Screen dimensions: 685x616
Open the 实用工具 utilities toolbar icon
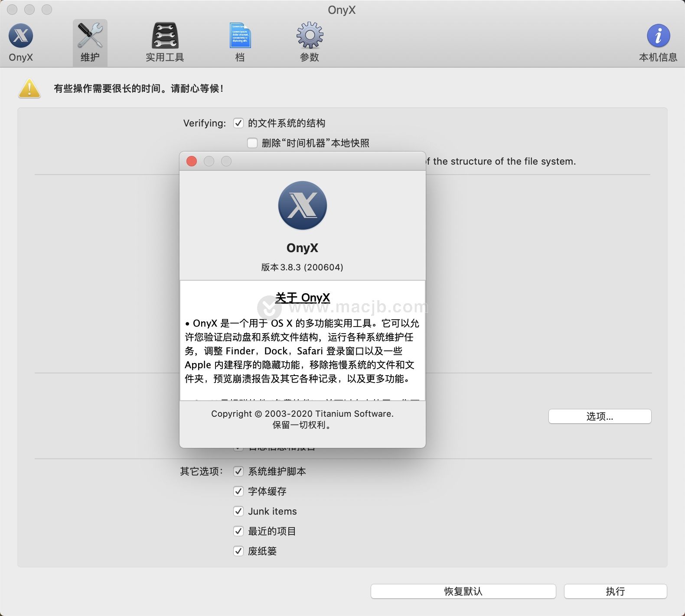165,42
